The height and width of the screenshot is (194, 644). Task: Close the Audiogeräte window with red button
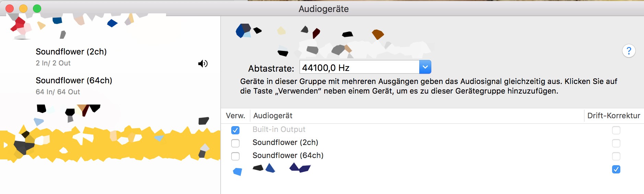[x=10, y=9]
